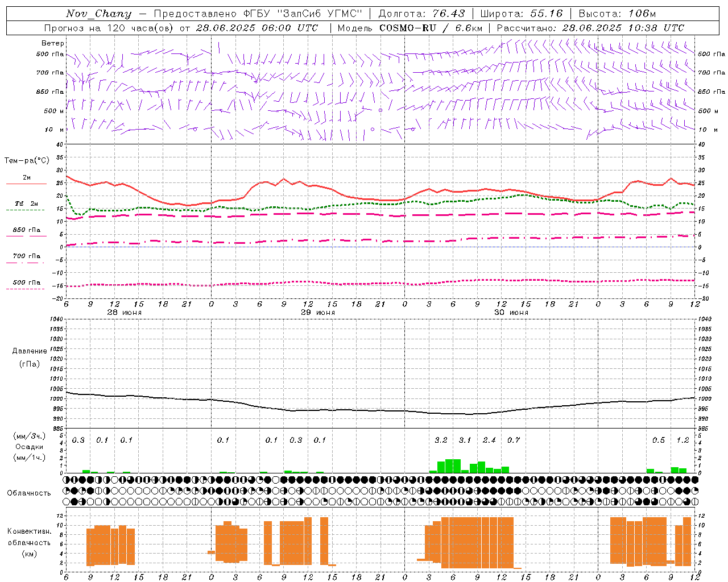Click the 1.2 precipitation amount value
Screen dimensions: 728x582
coord(682,440)
